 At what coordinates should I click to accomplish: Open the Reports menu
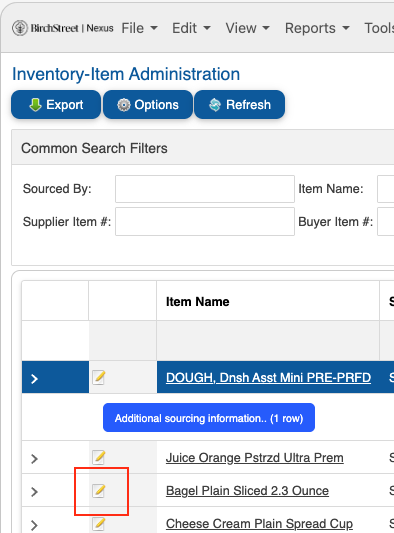pos(317,28)
